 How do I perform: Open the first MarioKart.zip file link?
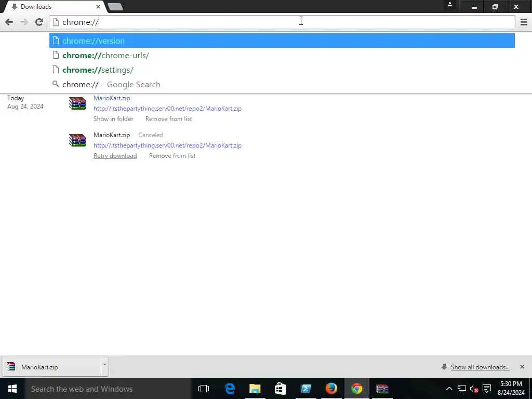coord(112,98)
